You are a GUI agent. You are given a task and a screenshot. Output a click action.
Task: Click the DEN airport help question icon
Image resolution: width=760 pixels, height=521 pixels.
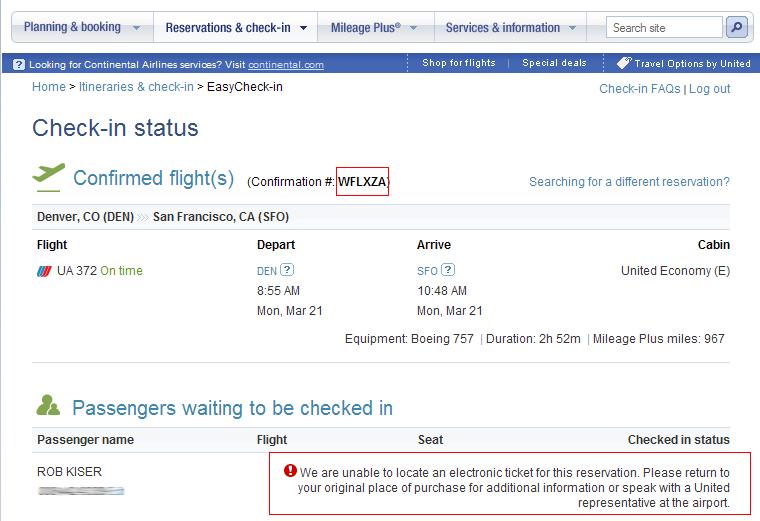pos(287,269)
